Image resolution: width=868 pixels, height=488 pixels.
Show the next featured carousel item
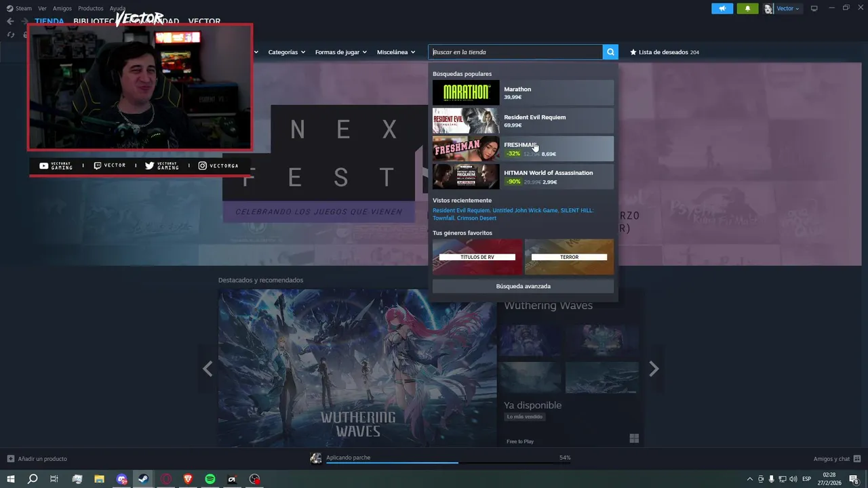pos(654,369)
